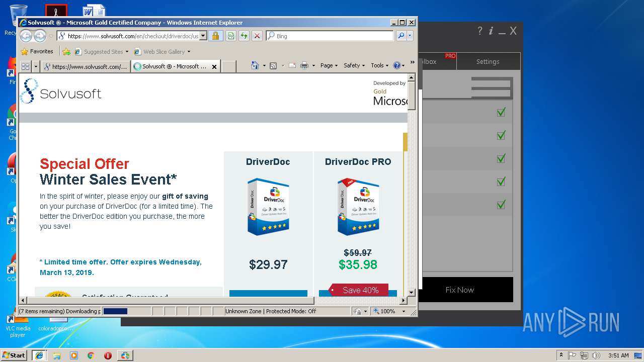Refresh the page with the green arrows icon
The image size is (644, 362).
pyautogui.click(x=244, y=36)
